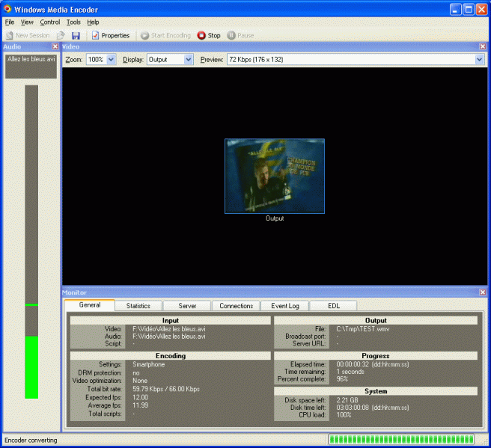
Task: Click the New Session toolbar icon
Action: pos(10,36)
